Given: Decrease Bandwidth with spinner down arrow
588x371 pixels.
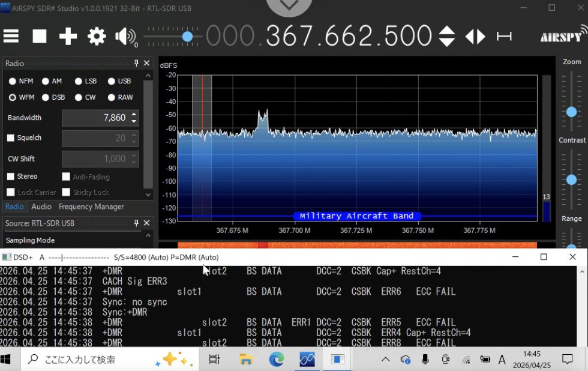Looking at the screenshot, I should click(x=134, y=121).
